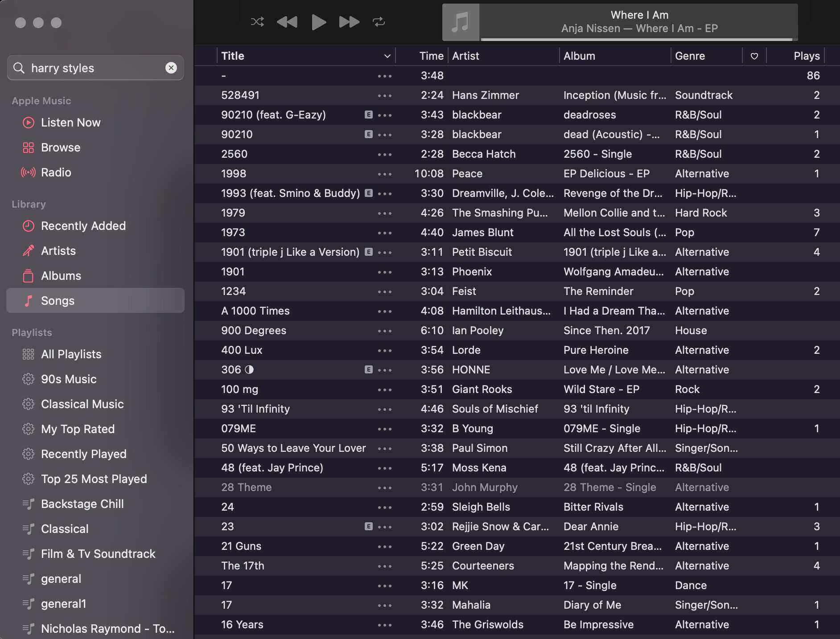Toggle play/pause for current track
Image resolution: width=840 pixels, height=639 pixels.
318,22
